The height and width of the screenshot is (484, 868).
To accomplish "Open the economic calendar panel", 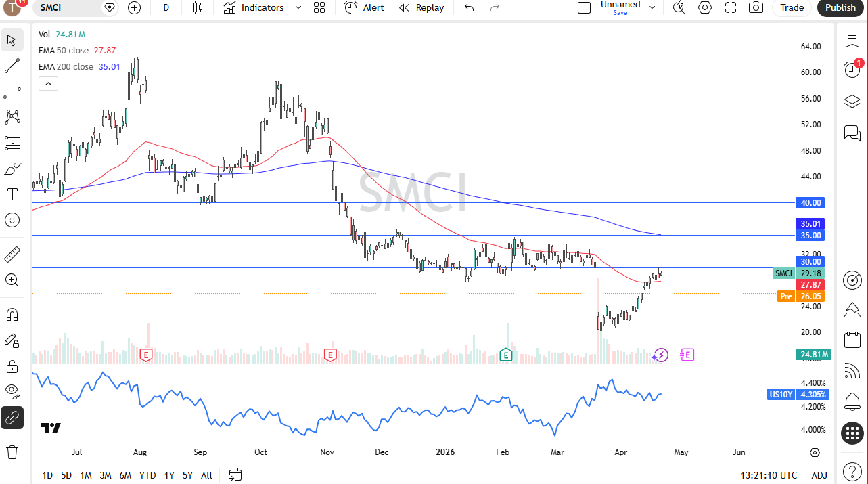I will pyautogui.click(x=852, y=340).
